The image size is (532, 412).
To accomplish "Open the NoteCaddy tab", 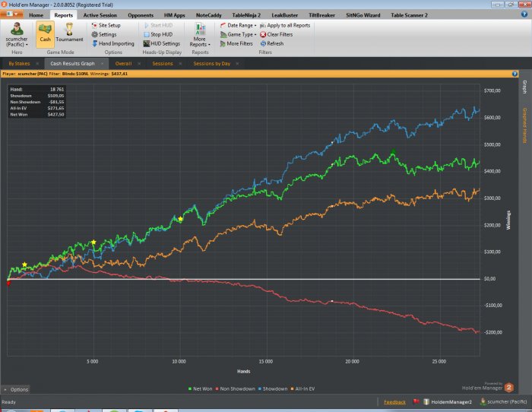I will coord(209,15).
